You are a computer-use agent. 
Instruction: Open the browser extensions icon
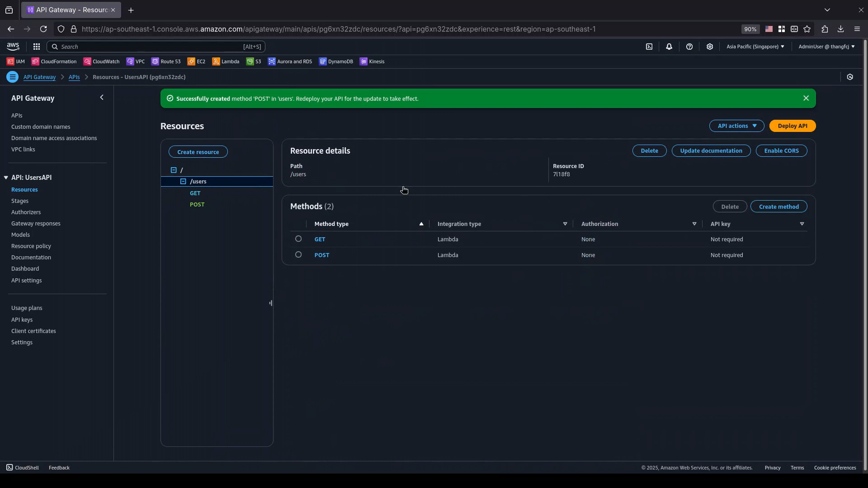coord(825,29)
